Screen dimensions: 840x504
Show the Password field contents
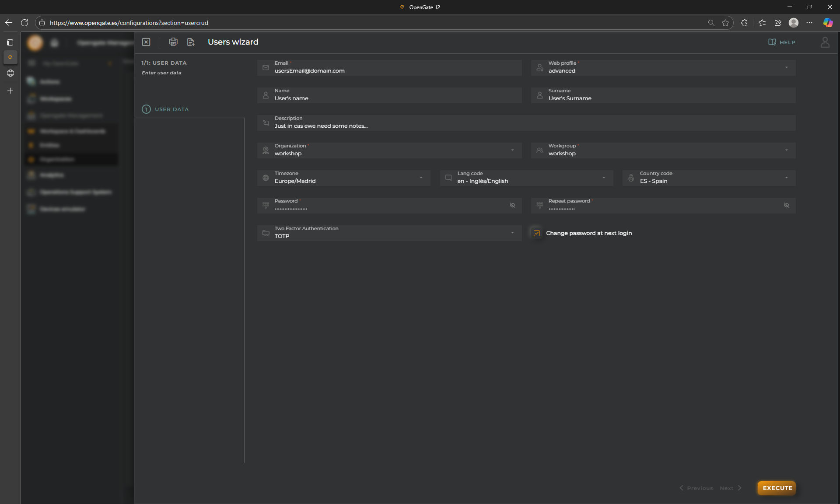coord(512,205)
